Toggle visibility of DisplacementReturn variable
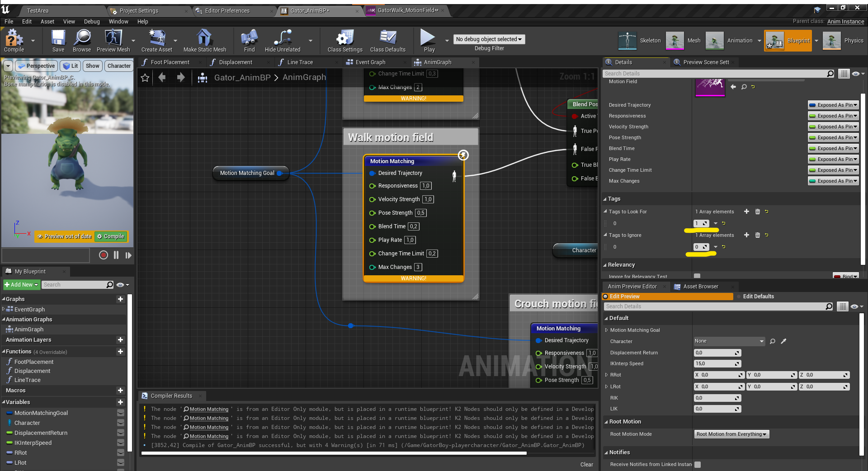This screenshot has width=868, height=471. 121,433
